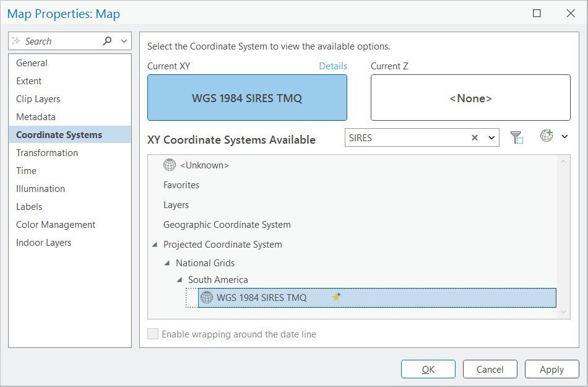Open the SIRES filter dropdown list
Screen dimensions: 588x387
coord(491,137)
